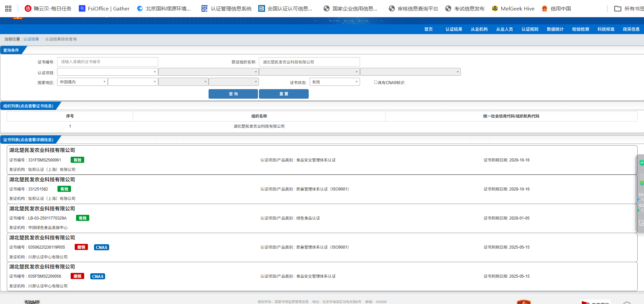The image size is (644, 304).
Task: Expand the fourth 认证项目 dropdown
Action: pos(410,72)
